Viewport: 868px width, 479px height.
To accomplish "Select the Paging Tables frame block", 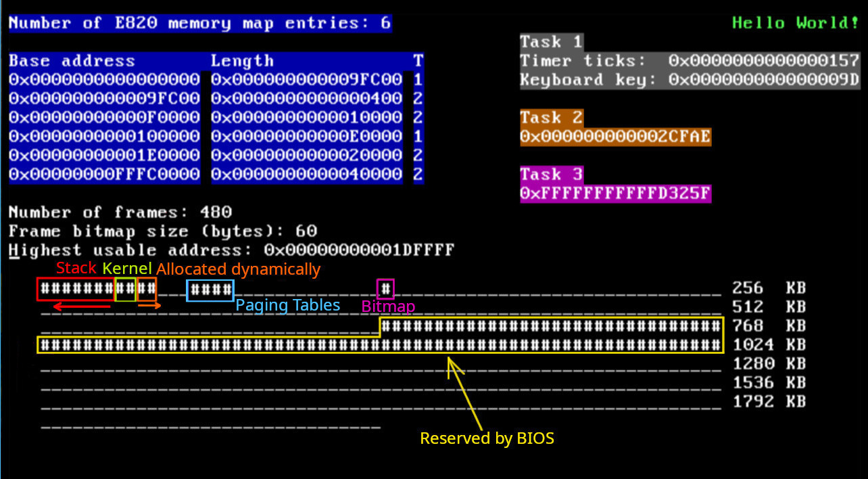I will click(x=210, y=290).
